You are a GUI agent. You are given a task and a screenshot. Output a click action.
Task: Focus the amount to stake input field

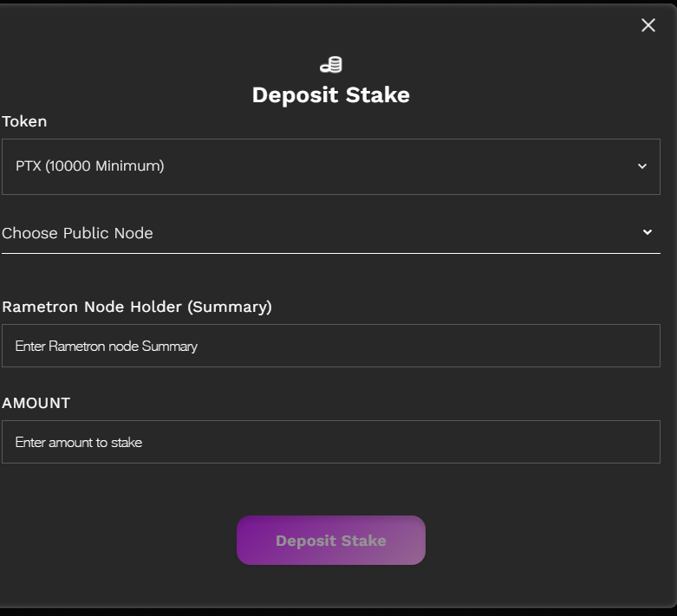click(330, 442)
